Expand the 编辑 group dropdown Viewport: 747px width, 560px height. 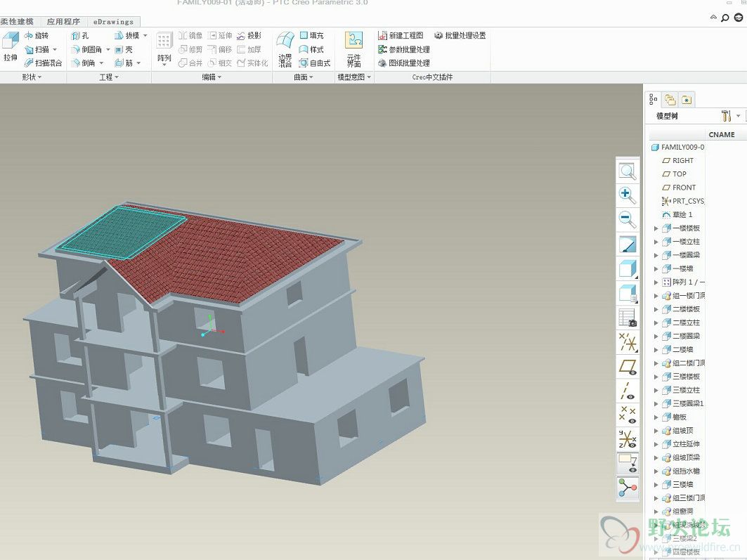(x=212, y=77)
